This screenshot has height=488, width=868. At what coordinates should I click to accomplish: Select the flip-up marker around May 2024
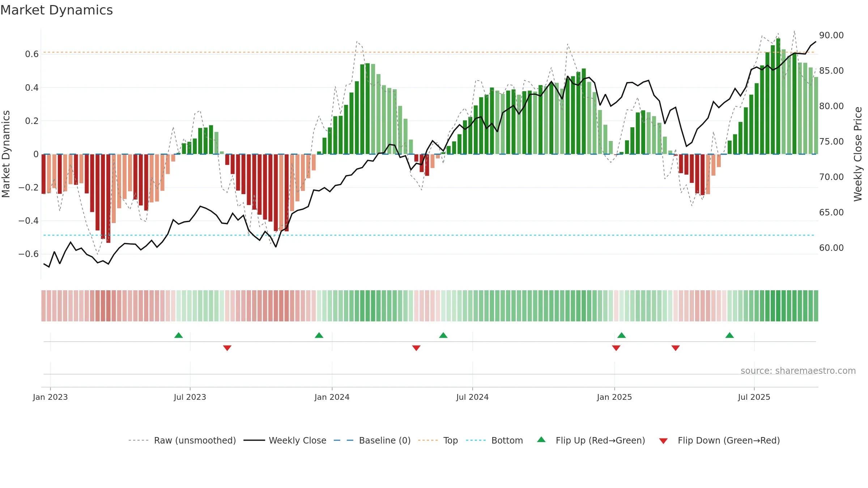443,335
